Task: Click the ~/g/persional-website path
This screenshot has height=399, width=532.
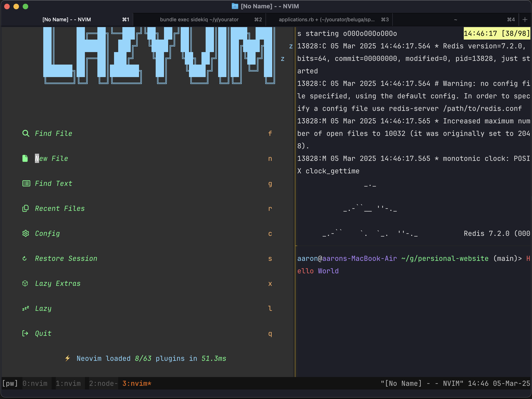Action: coord(445,259)
